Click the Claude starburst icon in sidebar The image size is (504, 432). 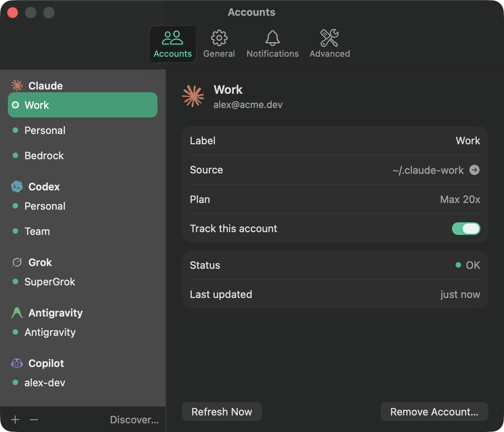[x=17, y=86]
